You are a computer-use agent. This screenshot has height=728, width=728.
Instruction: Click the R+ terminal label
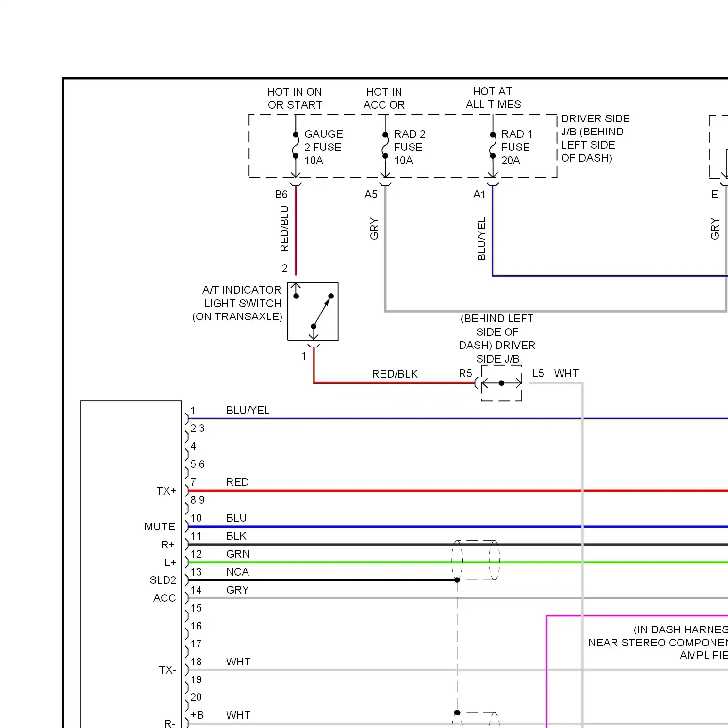[168, 545]
